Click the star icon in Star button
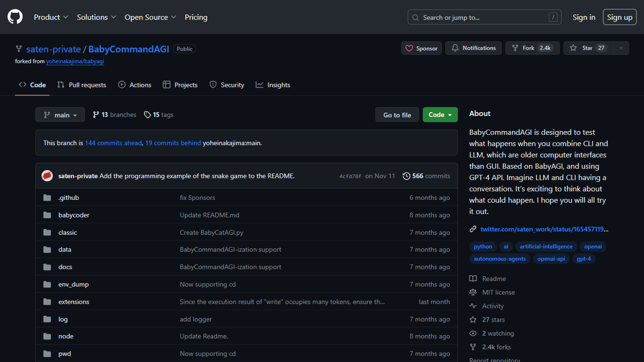 tap(573, 48)
